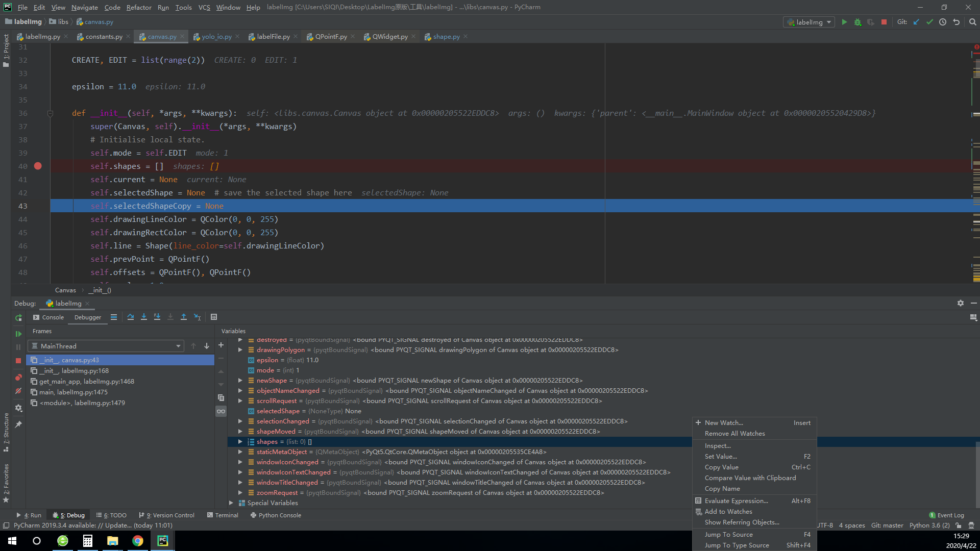Remove the breakpoint on line 40

38,166
